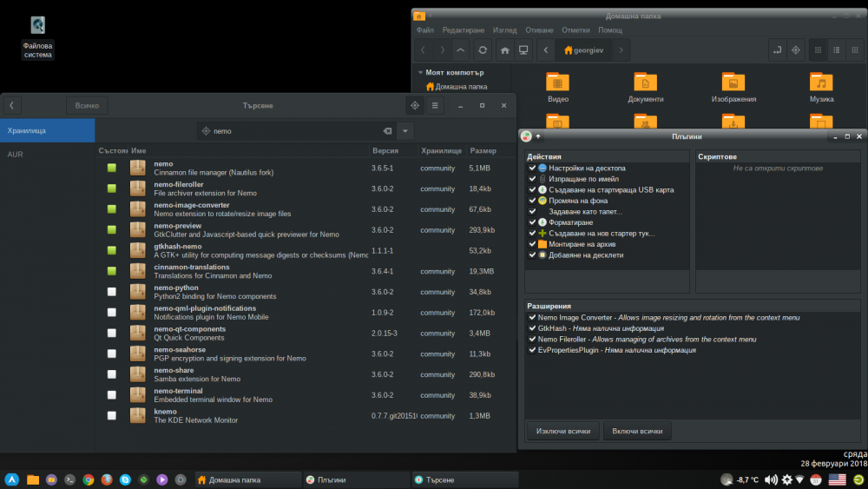The height and width of the screenshot is (489, 868).
Task: Click the Всичко button in search window
Action: pos(87,105)
